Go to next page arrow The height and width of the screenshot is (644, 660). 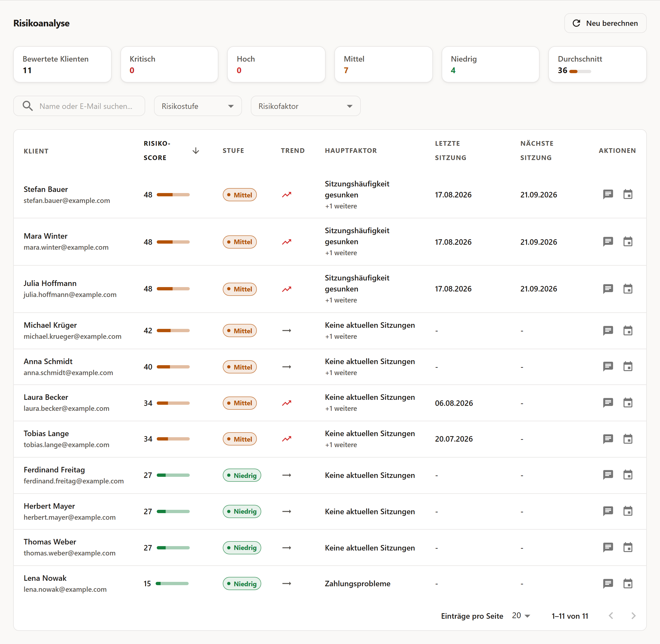tap(633, 616)
